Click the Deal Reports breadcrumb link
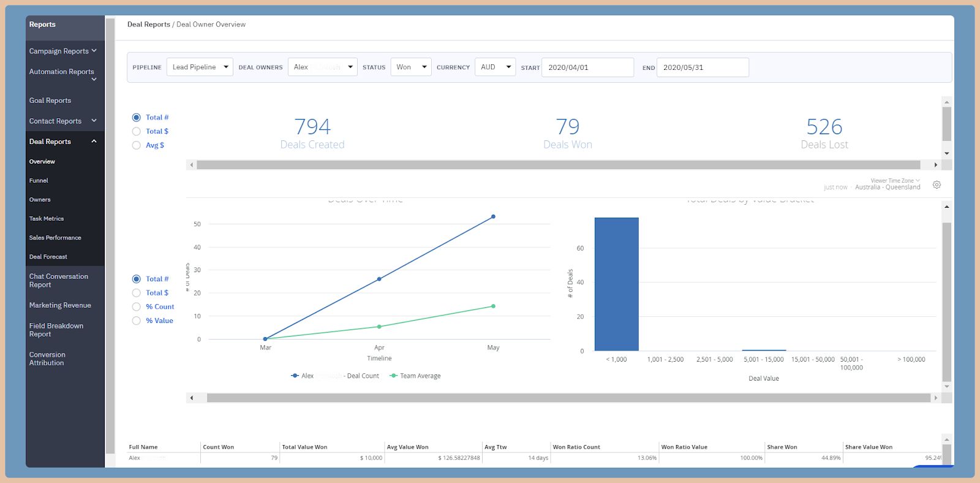This screenshot has height=483, width=980. [149, 25]
